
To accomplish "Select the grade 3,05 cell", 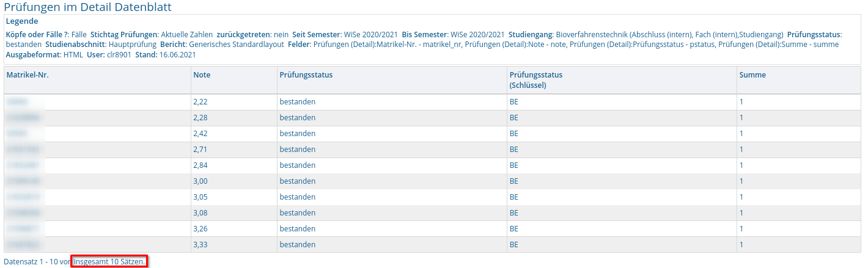I will [201, 197].
